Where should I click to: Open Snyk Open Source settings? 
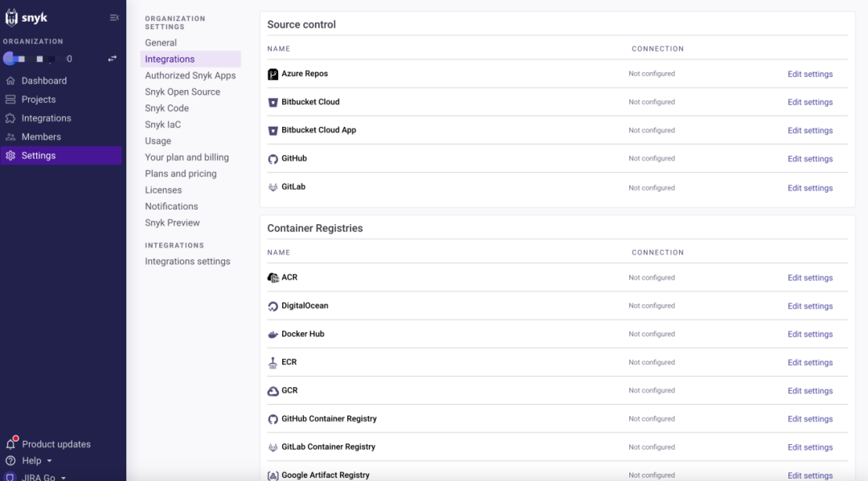click(x=182, y=92)
